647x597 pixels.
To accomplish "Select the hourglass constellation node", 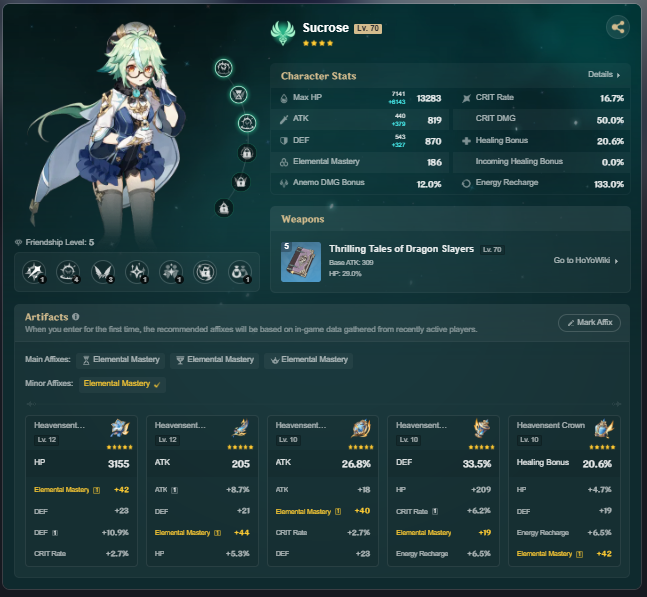I will pyautogui.click(x=238, y=95).
